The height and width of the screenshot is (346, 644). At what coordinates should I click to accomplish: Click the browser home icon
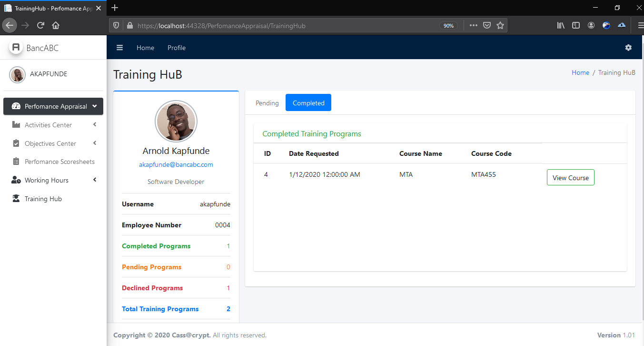click(56, 26)
